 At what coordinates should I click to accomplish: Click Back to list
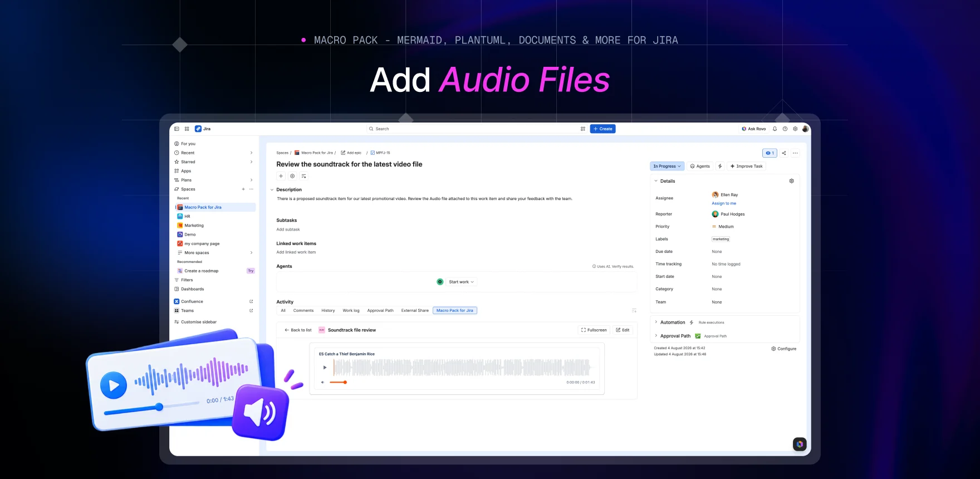(x=298, y=330)
